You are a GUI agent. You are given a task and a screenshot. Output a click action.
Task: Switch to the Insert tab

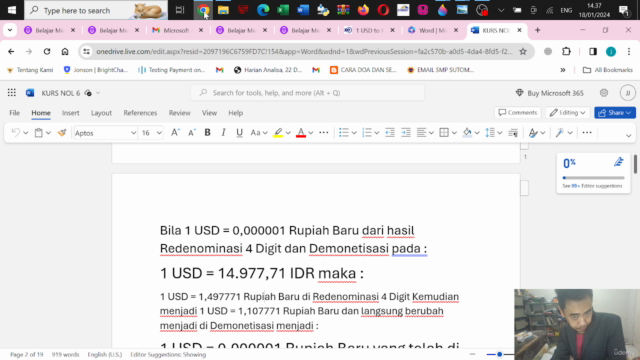click(x=71, y=113)
